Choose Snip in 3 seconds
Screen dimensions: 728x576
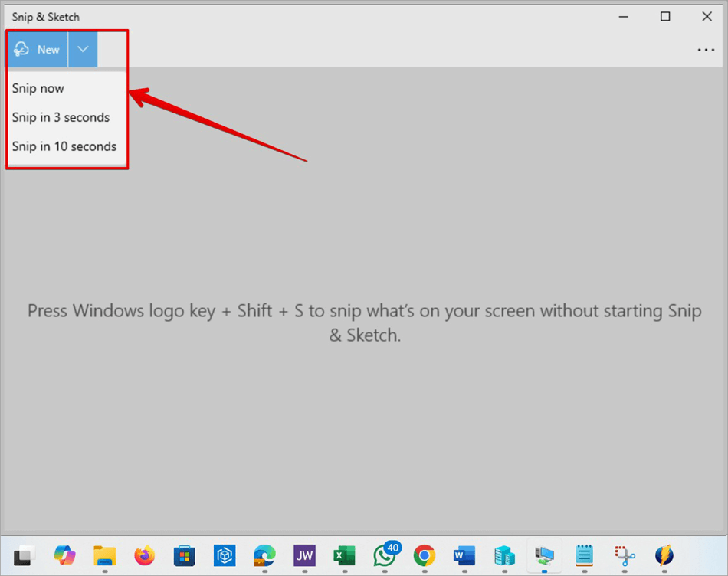(x=61, y=117)
